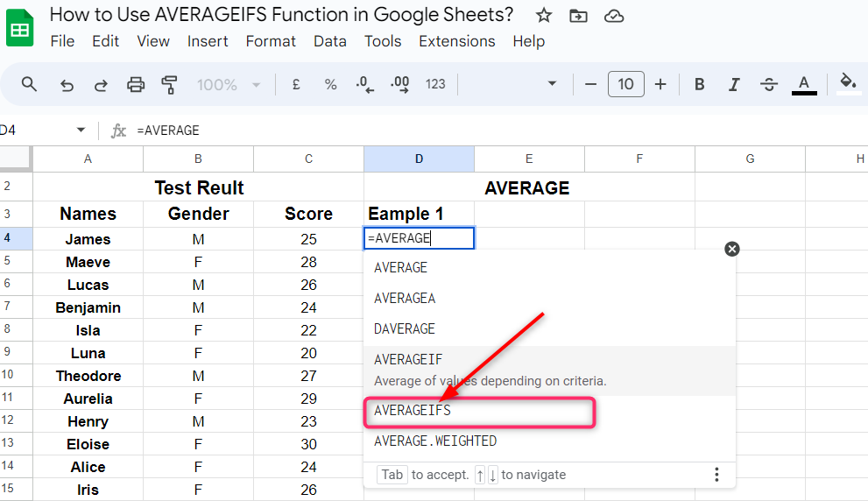Screen dimensions: 868x501
Task: Select row 10 header
Action: coord(16,375)
